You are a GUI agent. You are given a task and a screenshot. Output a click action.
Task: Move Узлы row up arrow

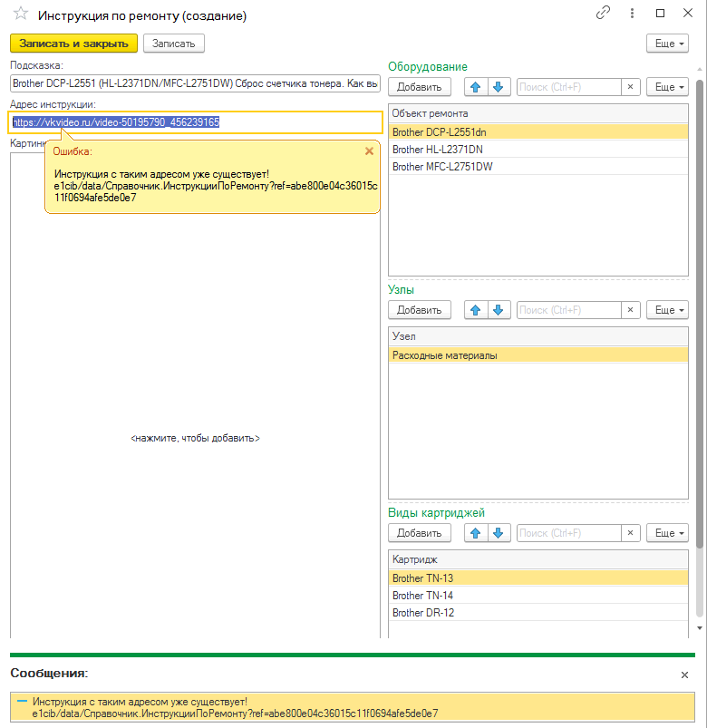click(x=476, y=310)
